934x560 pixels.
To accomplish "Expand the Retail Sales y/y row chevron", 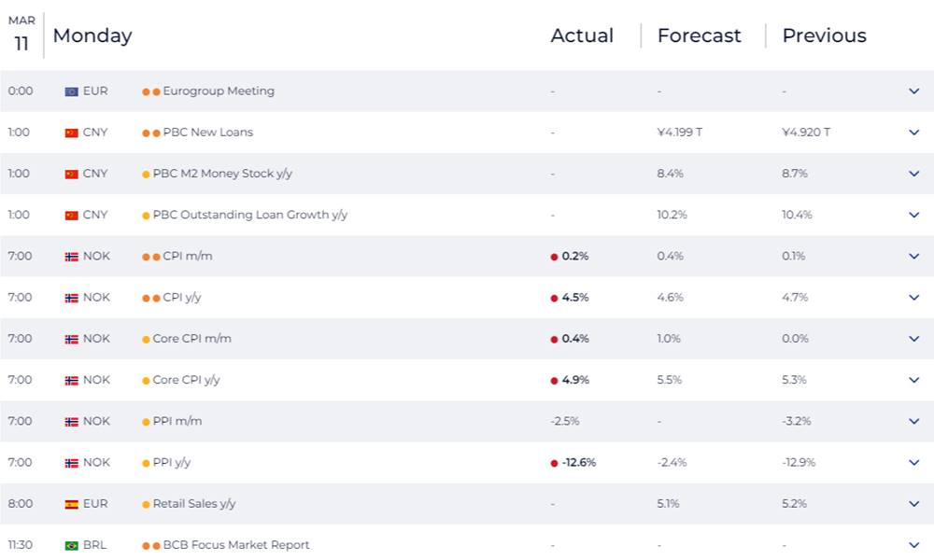I will click(913, 504).
